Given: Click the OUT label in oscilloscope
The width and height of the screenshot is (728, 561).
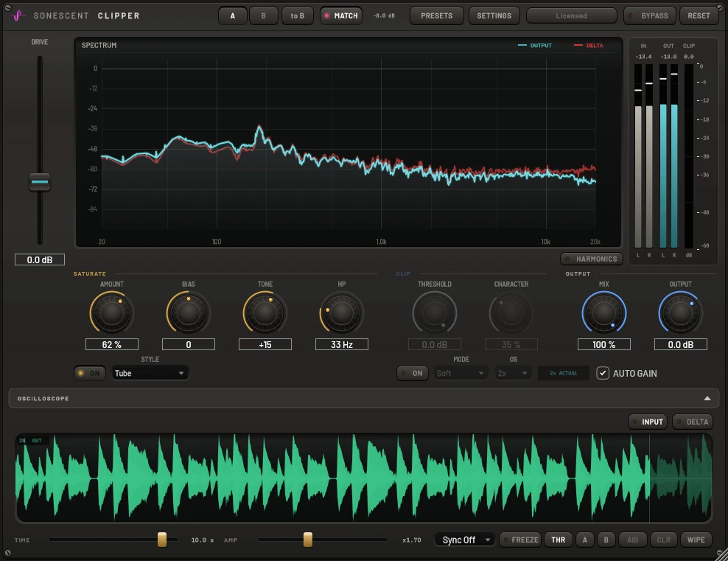Looking at the screenshot, I should pos(37,440).
